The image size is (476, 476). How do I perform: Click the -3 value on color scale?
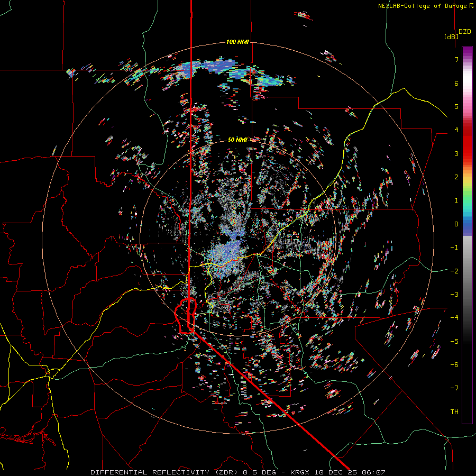pos(454,295)
